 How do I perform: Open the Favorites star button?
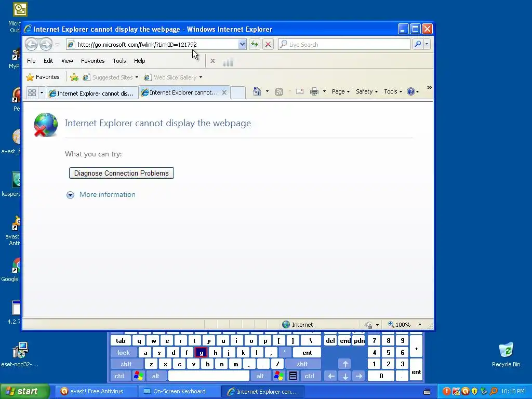tap(43, 77)
